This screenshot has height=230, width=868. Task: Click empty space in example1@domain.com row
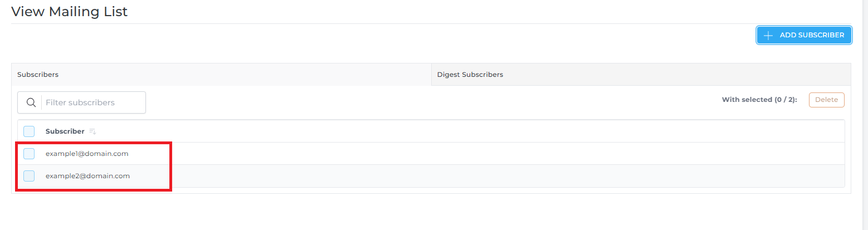pyautogui.click(x=485, y=154)
